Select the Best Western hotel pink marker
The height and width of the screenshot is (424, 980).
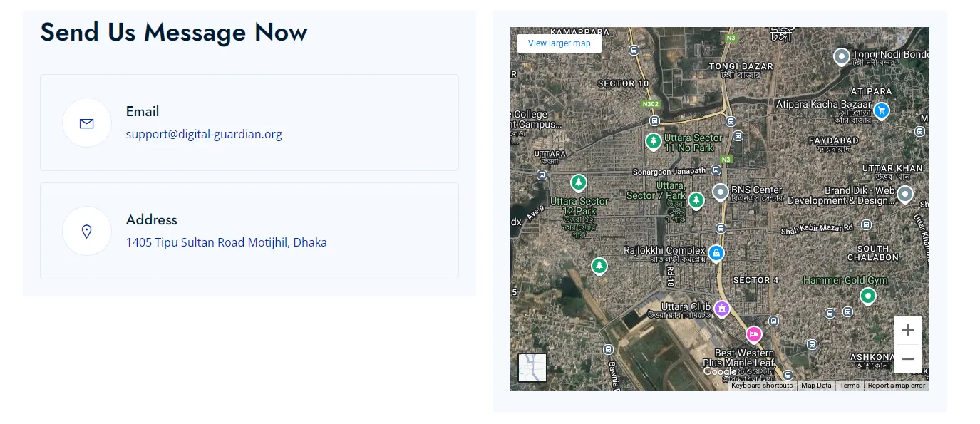(754, 334)
